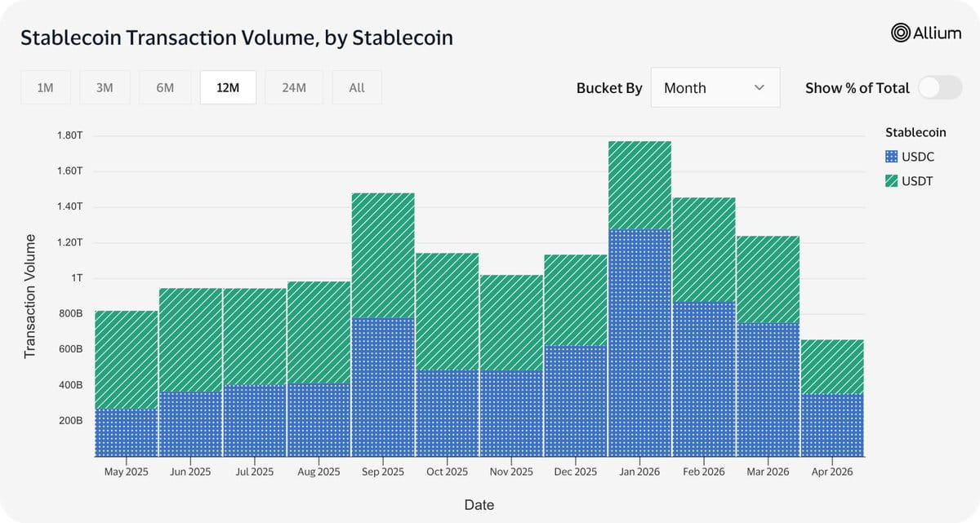This screenshot has width=980, height=523.
Task: Click the 1T y-axis value
Action: (x=77, y=278)
